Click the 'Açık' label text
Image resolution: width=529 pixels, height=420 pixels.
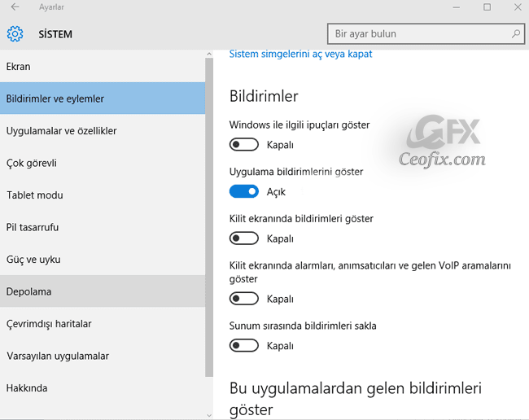tap(276, 192)
